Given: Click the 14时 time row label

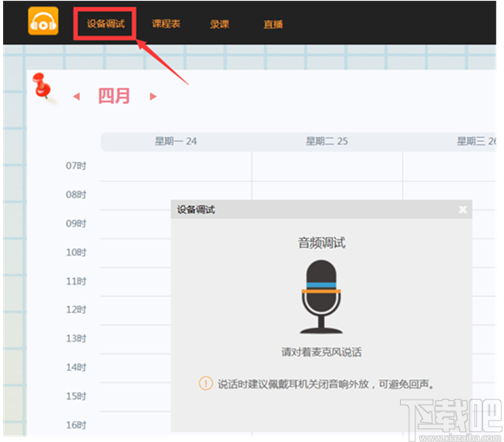Looking at the screenshot, I should pos(76,367).
